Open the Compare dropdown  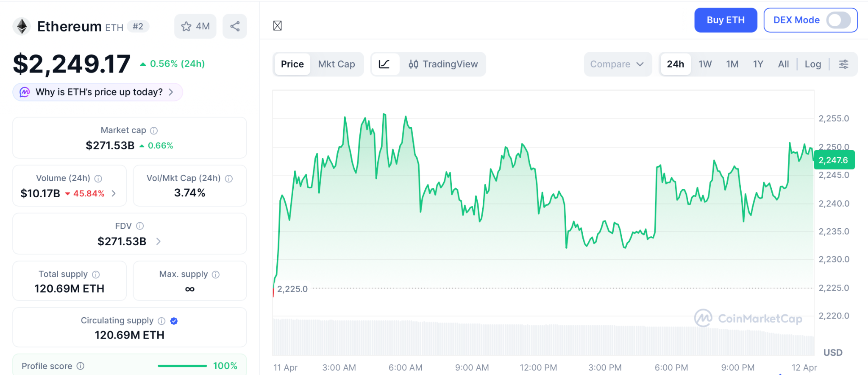(x=617, y=64)
